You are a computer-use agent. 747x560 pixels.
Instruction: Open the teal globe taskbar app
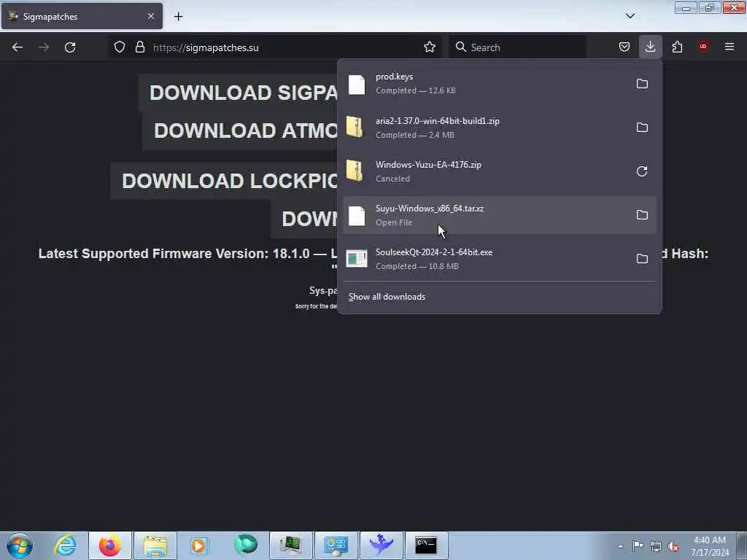[246, 545]
